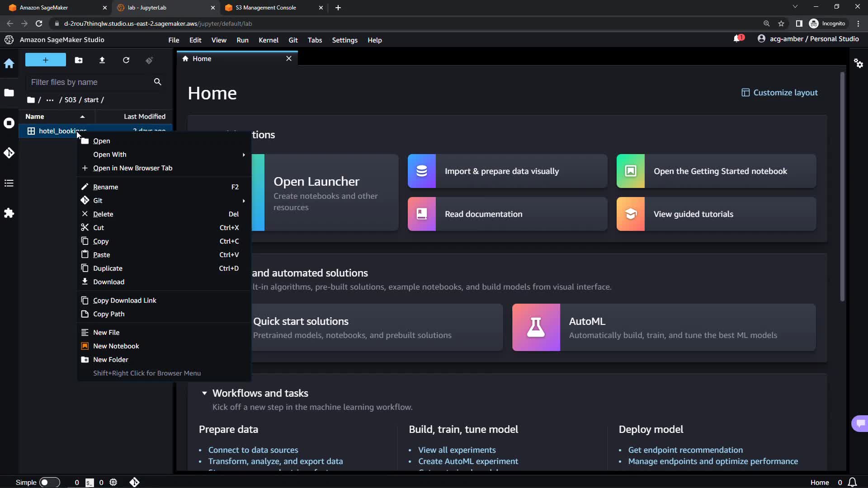Screen dimensions: 868x488
Task: Refresh the file browser list
Action: [x=126, y=60]
